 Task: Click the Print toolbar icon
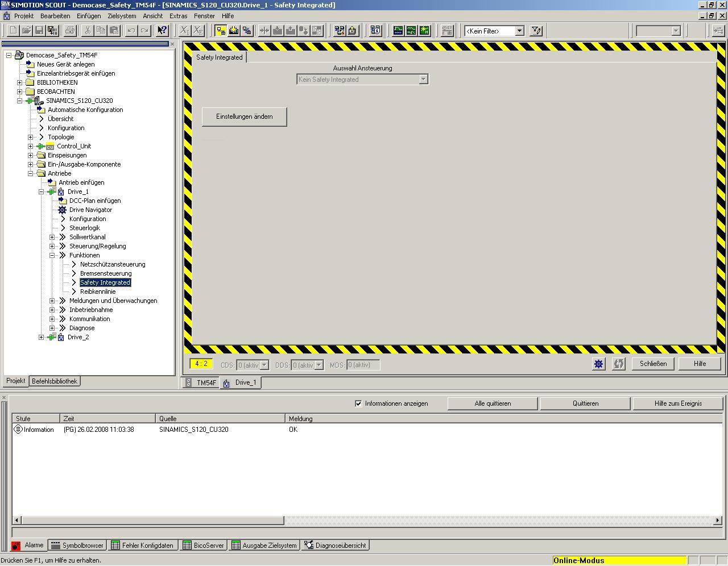tap(70, 31)
